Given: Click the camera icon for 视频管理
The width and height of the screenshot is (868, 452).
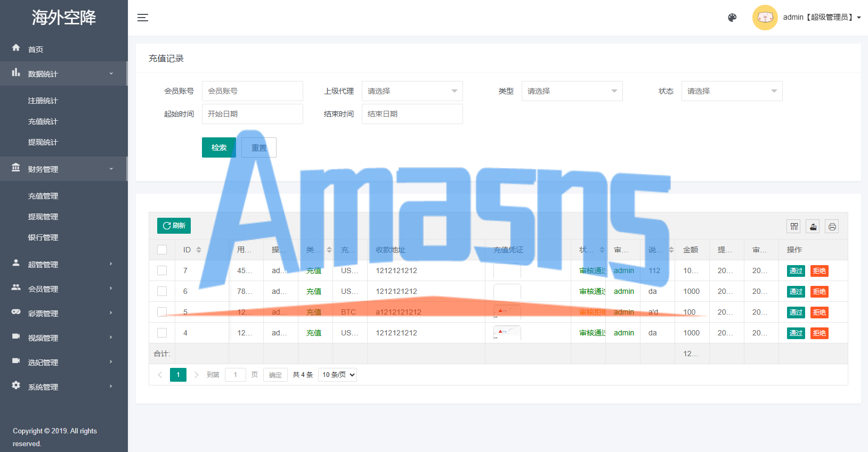Looking at the screenshot, I should (16, 336).
